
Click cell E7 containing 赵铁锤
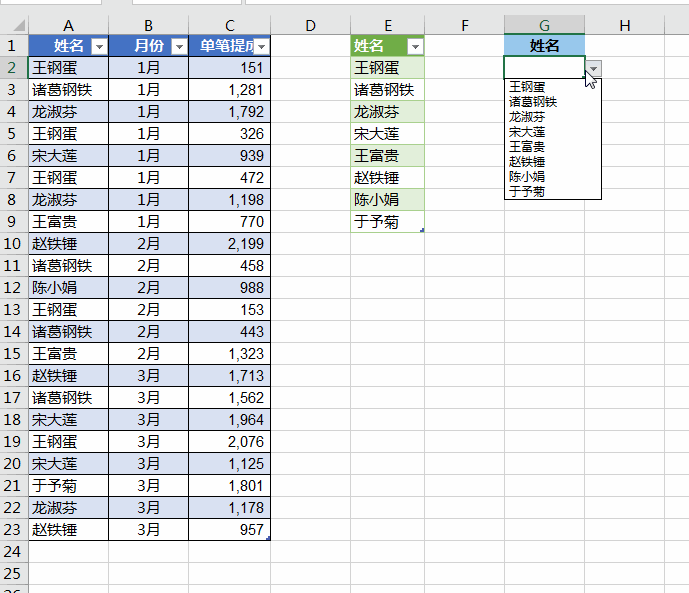[x=388, y=177]
